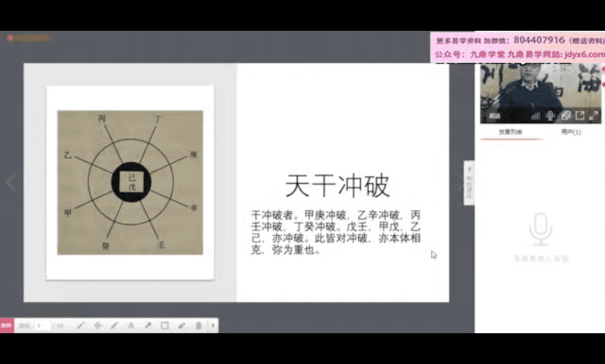
Task: Select the text 'A' tool
Action: (x=131, y=325)
